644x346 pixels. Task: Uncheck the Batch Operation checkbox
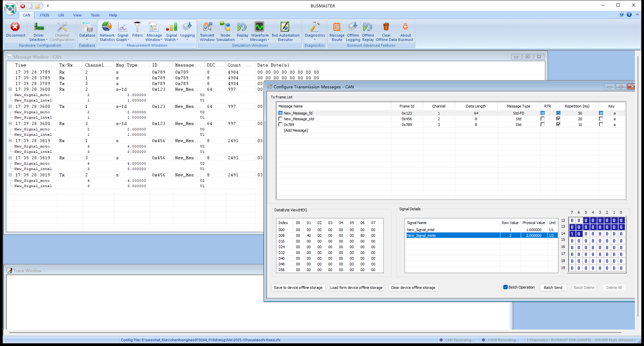pyautogui.click(x=505, y=287)
